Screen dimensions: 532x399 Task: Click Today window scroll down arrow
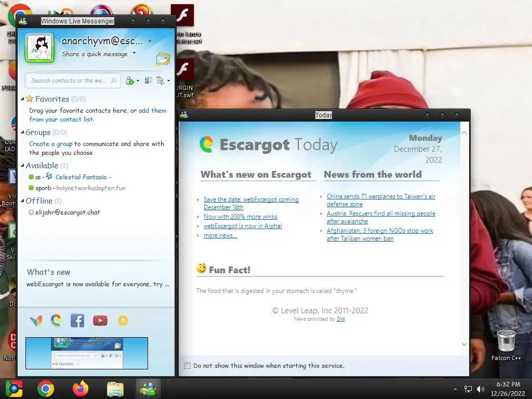tap(464, 344)
